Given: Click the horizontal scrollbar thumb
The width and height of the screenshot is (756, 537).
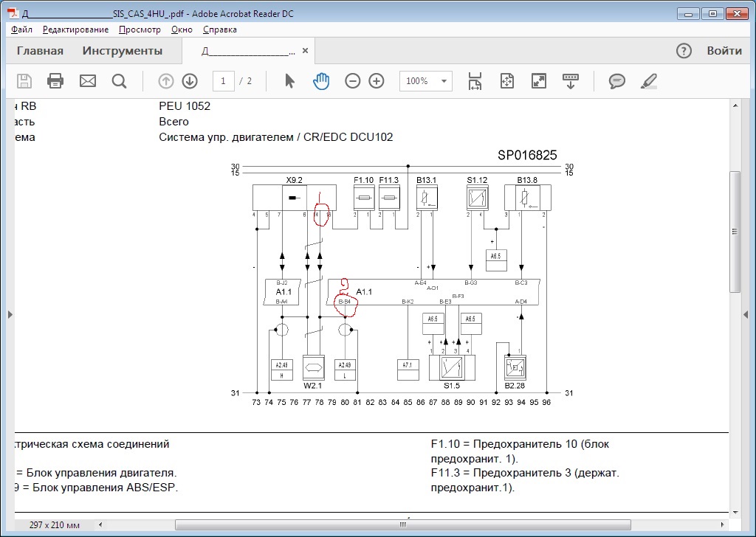Looking at the screenshot, I should 402,524.
